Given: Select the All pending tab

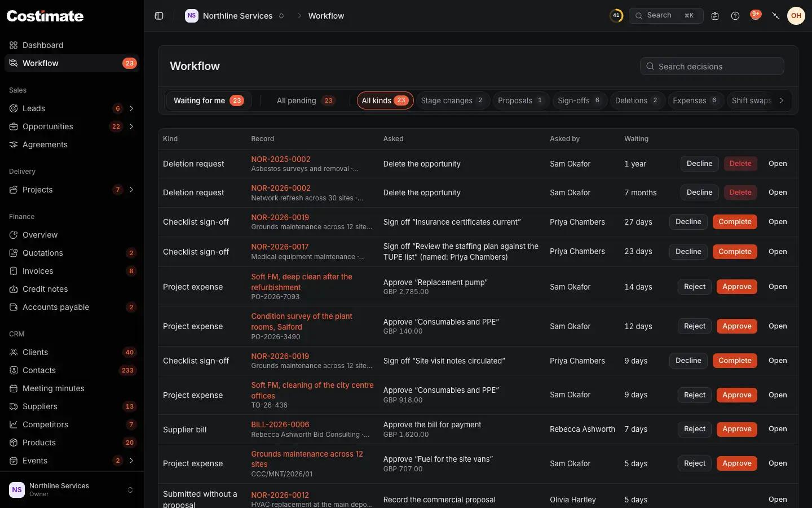Looking at the screenshot, I should coord(306,100).
